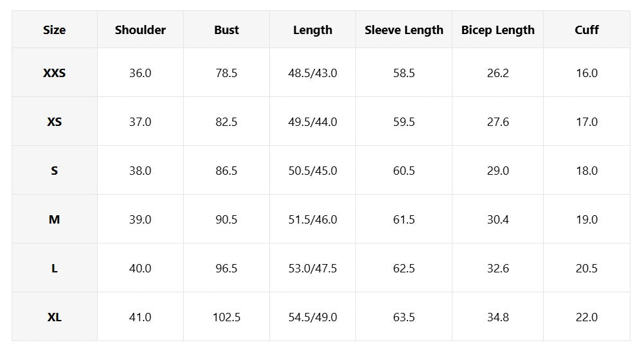Select the M size row label
The width and height of the screenshot is (644, 354).
point(55,220)
